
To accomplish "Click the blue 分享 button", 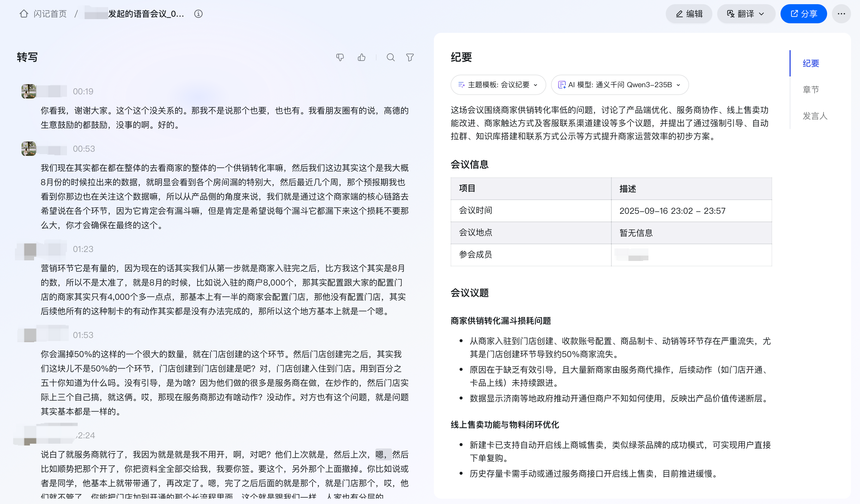I will pyautogui.click(x=803, y=14).
